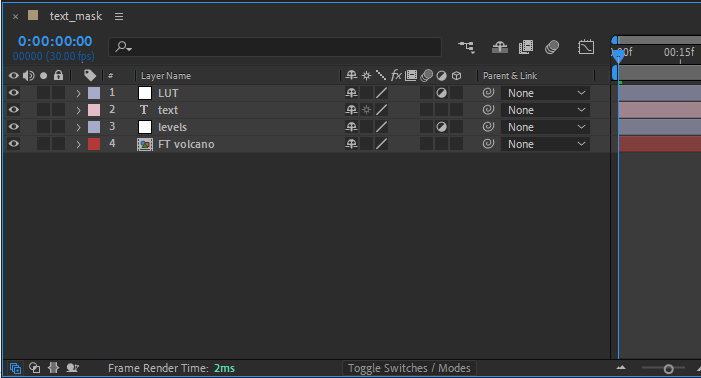The height and width of the screenshot is (378, 701).
Task: Toggle In/Out/Duration/Stretch panes icon
Action: [53, 368]
